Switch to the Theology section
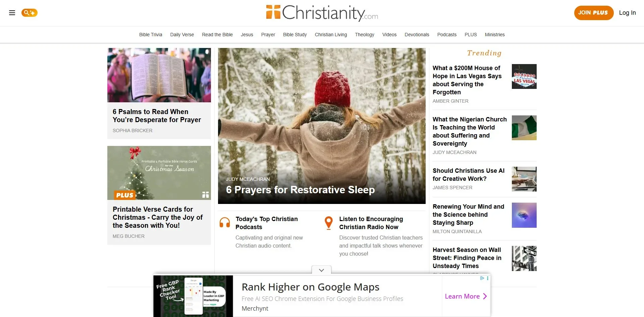644x317 pixels. pos(364,35)
